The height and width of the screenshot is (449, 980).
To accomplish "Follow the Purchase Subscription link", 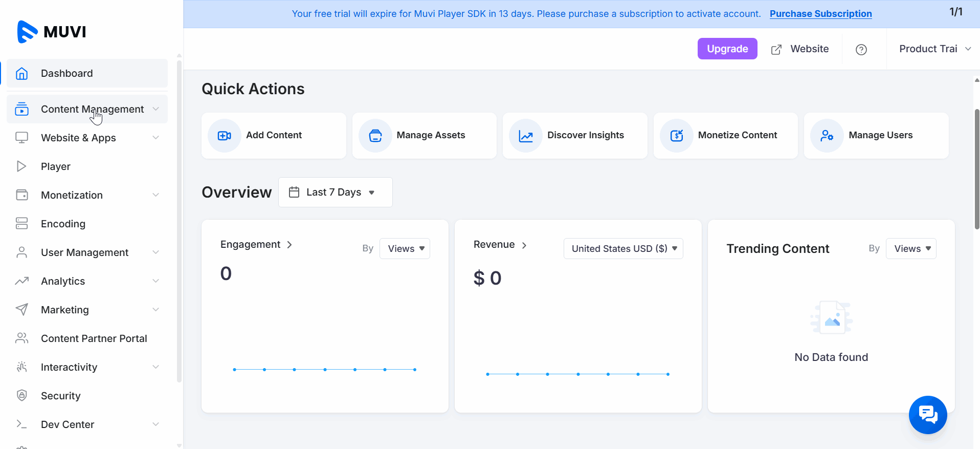I will [820, 14].
